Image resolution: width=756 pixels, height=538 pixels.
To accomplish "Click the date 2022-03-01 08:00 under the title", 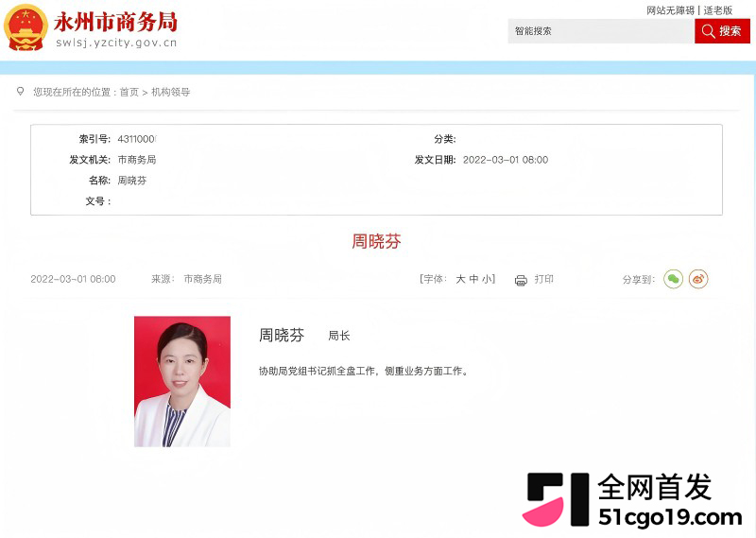I will pyautogui.click(x=73, y=279).
